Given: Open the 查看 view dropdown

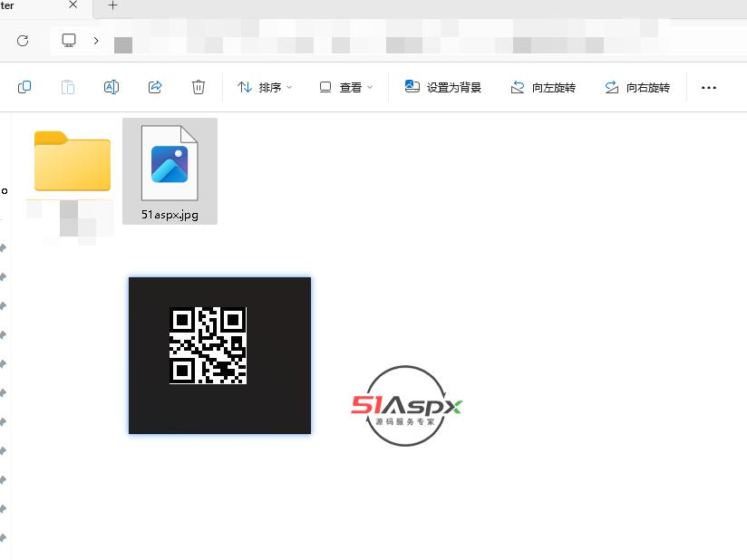Looking at the screenshot, I should click(346, 88).
